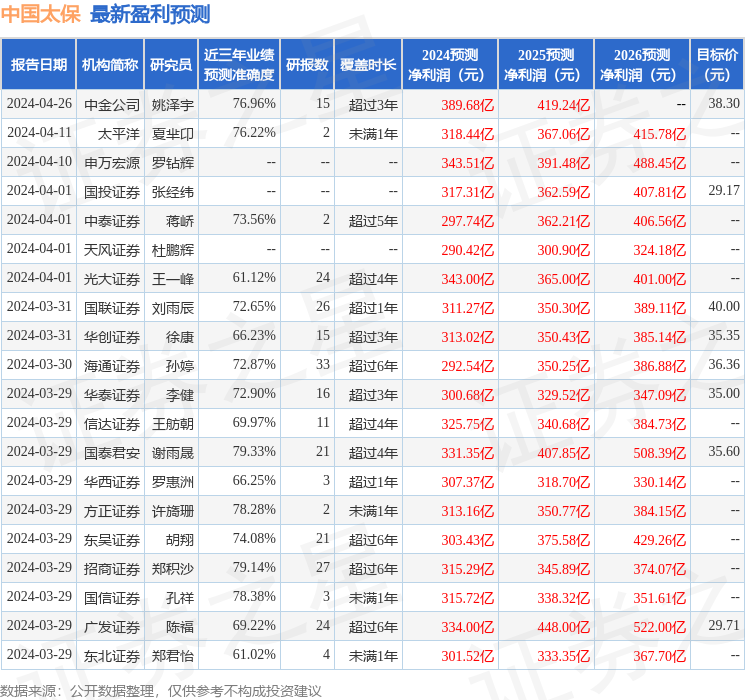Select the 华西证券 institution cell

pos(112,481)
